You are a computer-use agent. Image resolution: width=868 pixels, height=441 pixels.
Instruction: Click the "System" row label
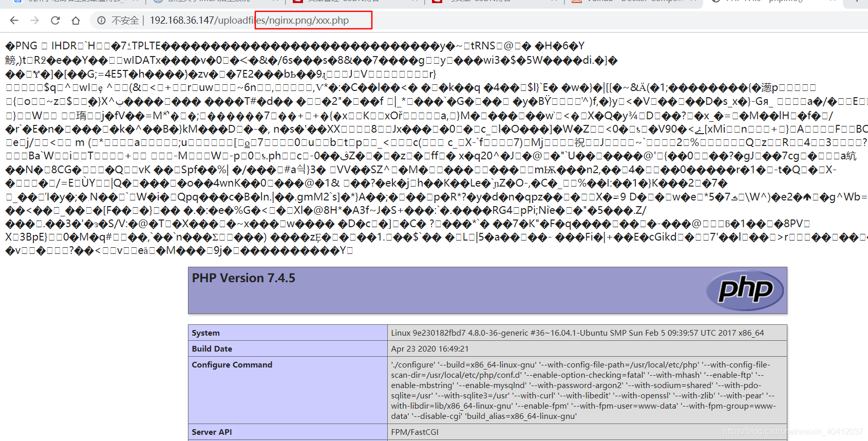point(205,333)
